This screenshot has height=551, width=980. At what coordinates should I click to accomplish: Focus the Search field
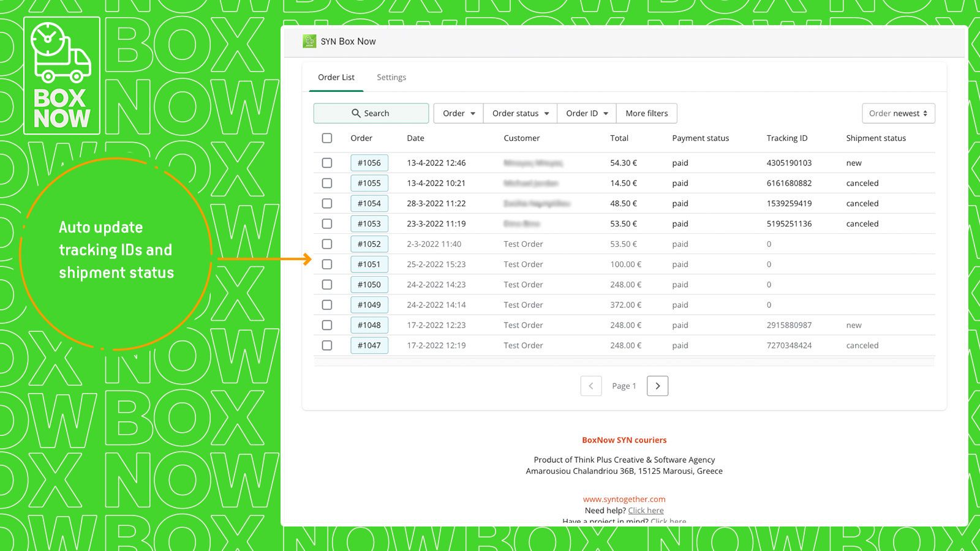[x=371, y=113]
